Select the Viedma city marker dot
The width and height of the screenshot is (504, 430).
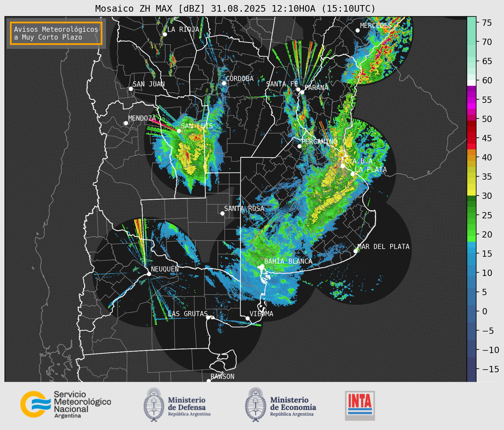248,318
